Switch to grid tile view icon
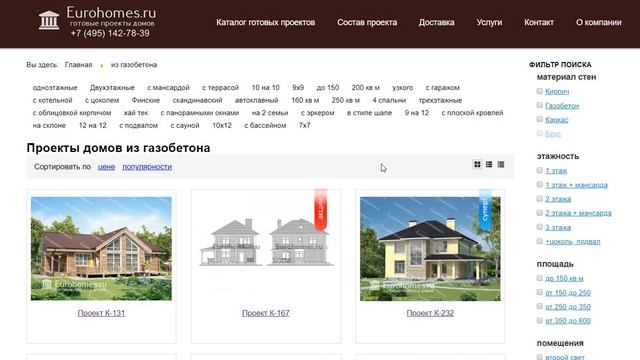 pyautogui.click(x=477, y=164)
